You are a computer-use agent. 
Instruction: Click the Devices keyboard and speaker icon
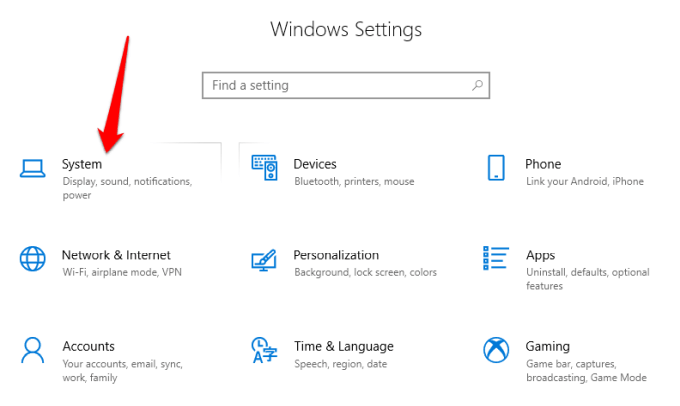click(264, 168)
